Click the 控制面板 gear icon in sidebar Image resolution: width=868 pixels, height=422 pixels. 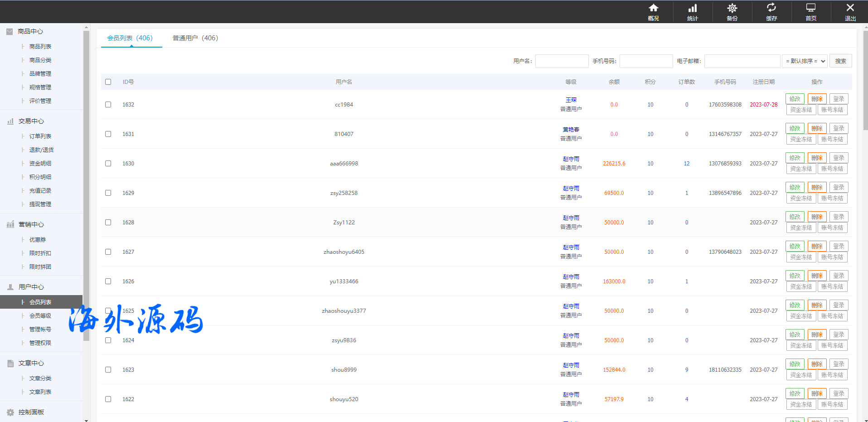(10, 412)
